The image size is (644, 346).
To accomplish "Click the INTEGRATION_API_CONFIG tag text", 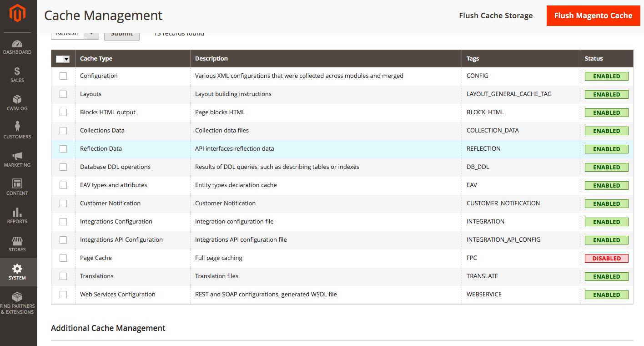I will [x=503, y=239].
